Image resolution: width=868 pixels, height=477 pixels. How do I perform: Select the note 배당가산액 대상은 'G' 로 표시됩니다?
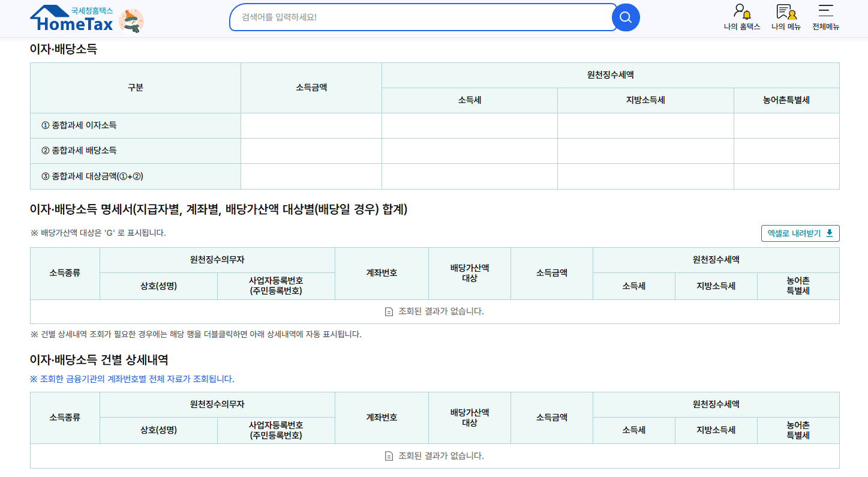(x=98, y=233)
